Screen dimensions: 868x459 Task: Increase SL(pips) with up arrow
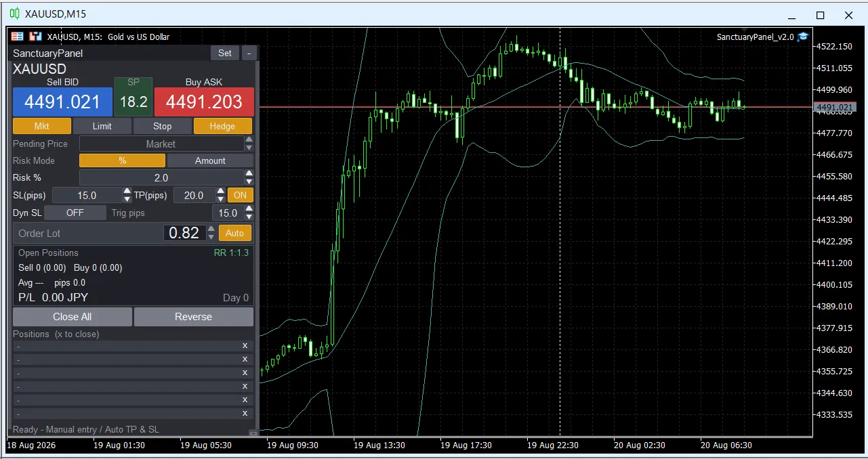tap(127, 192)
